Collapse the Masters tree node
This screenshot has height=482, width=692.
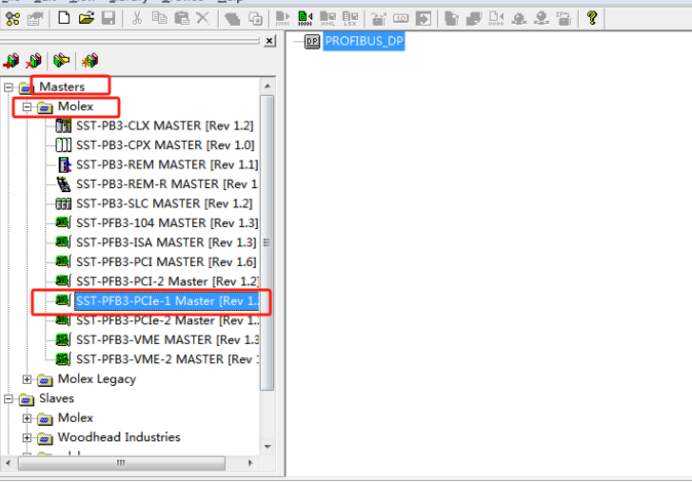tap(8, 87)
